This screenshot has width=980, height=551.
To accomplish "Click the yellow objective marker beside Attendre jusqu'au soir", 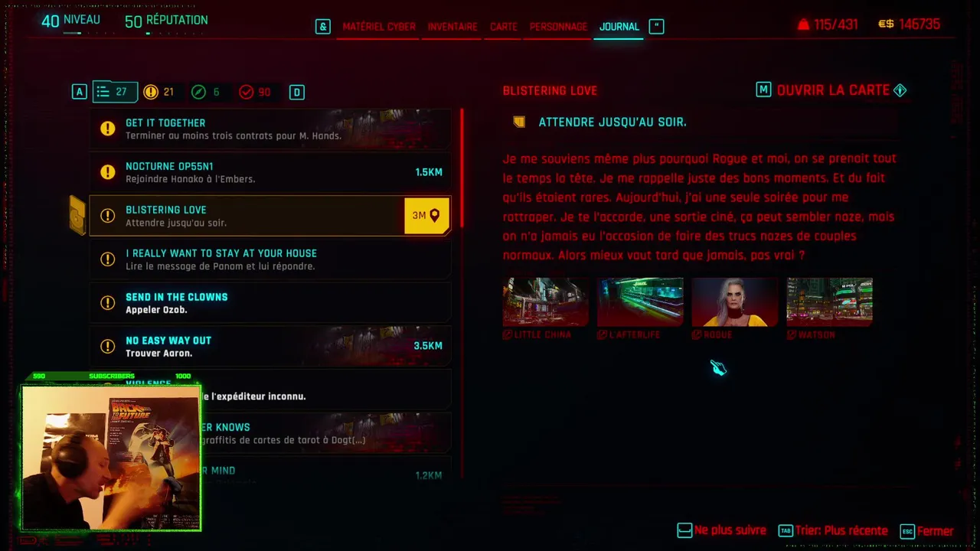I will pyautogui.click(x=520, y=122).
